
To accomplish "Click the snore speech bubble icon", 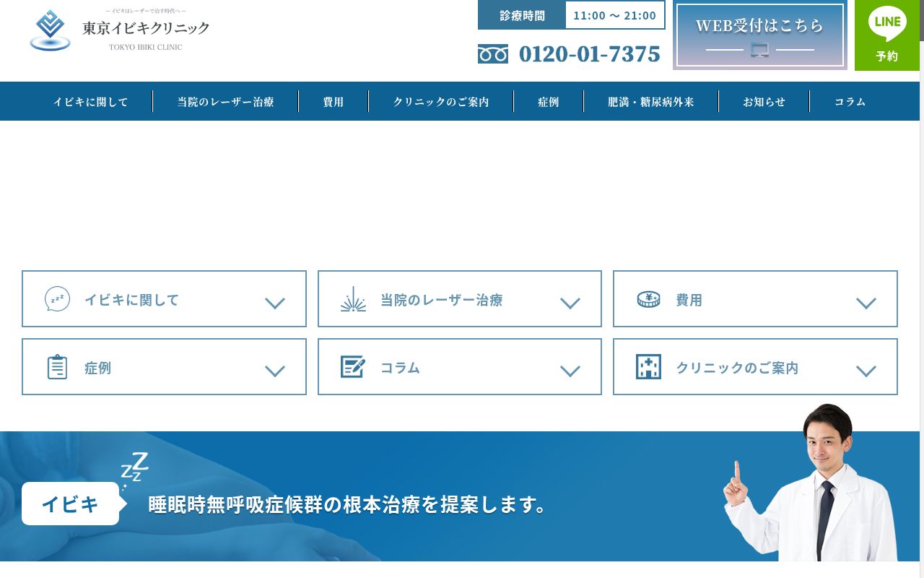I will 57,299.
